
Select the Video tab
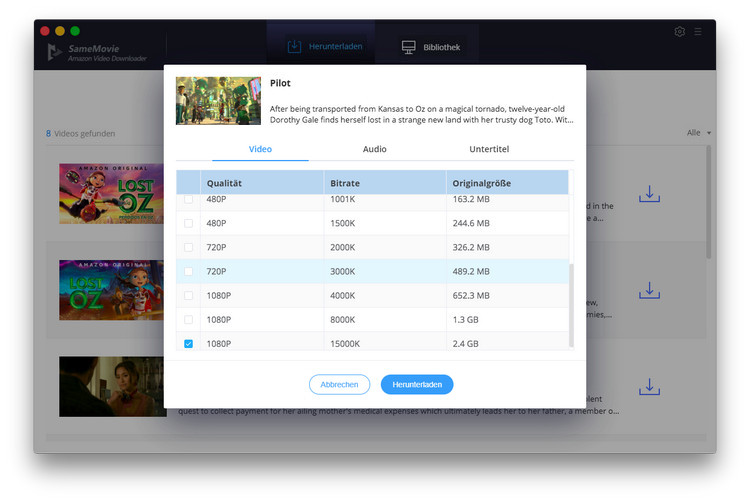coord(260,149)
